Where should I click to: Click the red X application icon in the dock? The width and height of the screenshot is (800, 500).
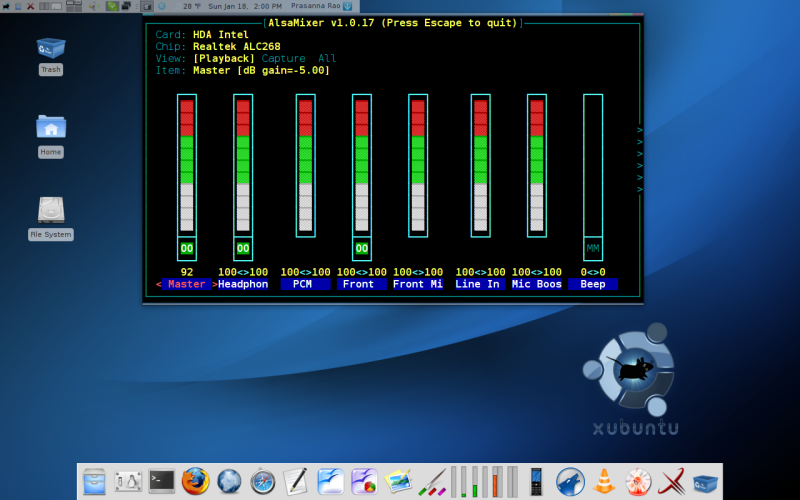point(671,482)
